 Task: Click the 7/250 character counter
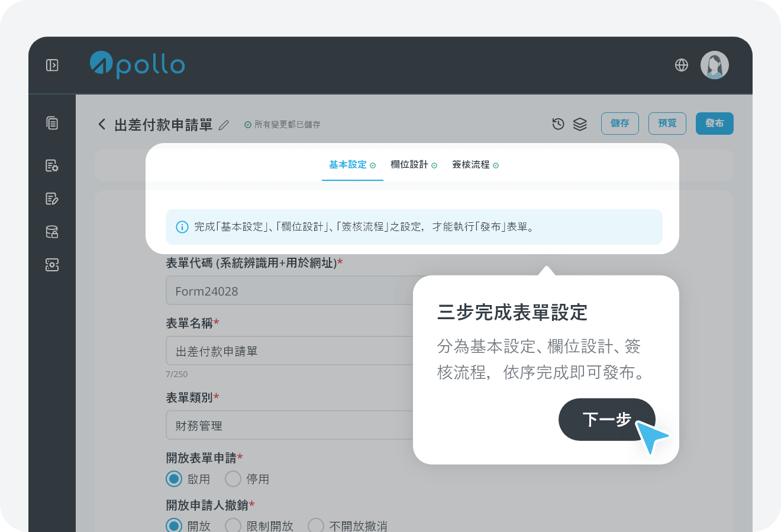pos(176,374)
